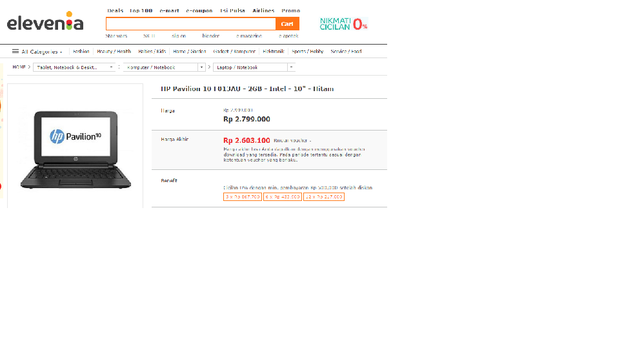Open Airlines in top navigation
Screen dimensions: 644x347
263,11
